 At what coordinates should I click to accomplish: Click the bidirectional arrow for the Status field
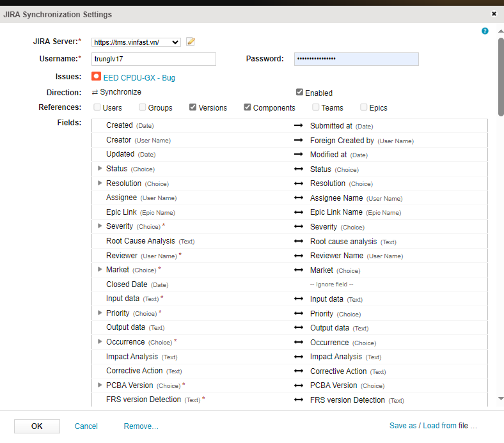(x=298, y=169)
